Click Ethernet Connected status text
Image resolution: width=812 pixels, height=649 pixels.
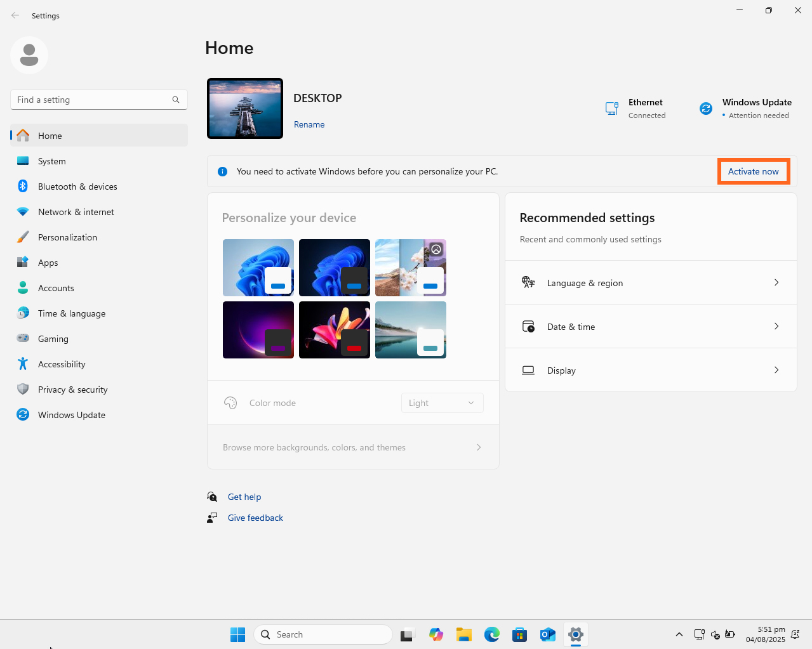(647, 115)
